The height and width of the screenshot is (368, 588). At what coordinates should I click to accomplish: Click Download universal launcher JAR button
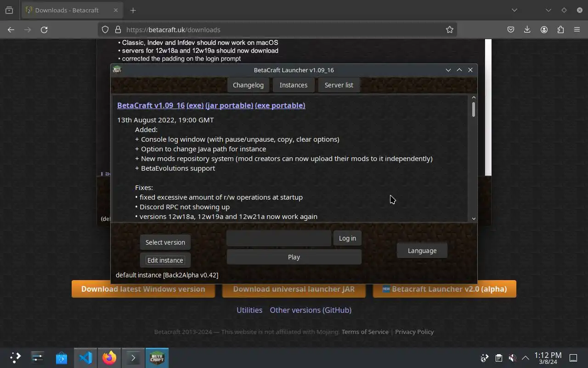pos(294,289)
